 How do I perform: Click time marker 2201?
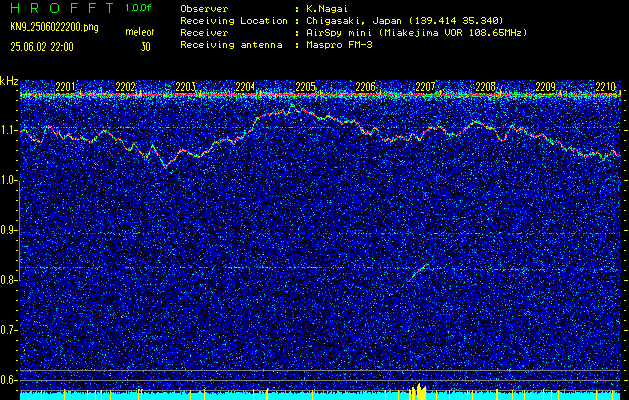click(x=65, y=87)
